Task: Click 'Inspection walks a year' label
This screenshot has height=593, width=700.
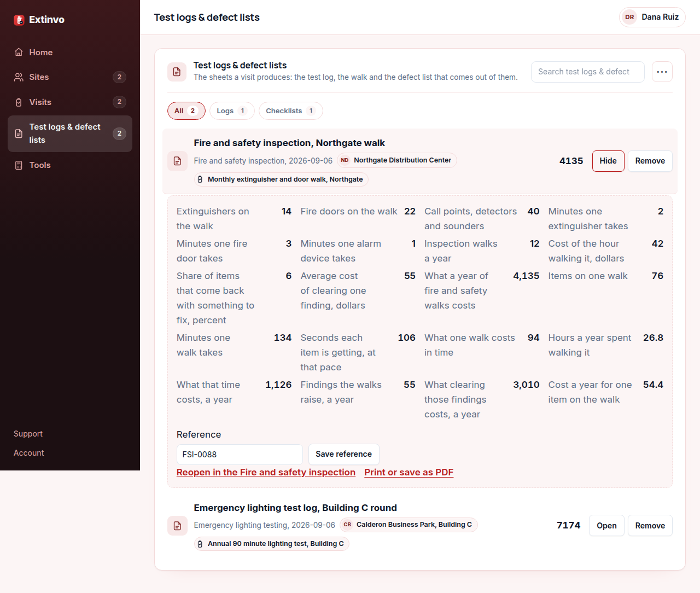Action: click(461, 251)
